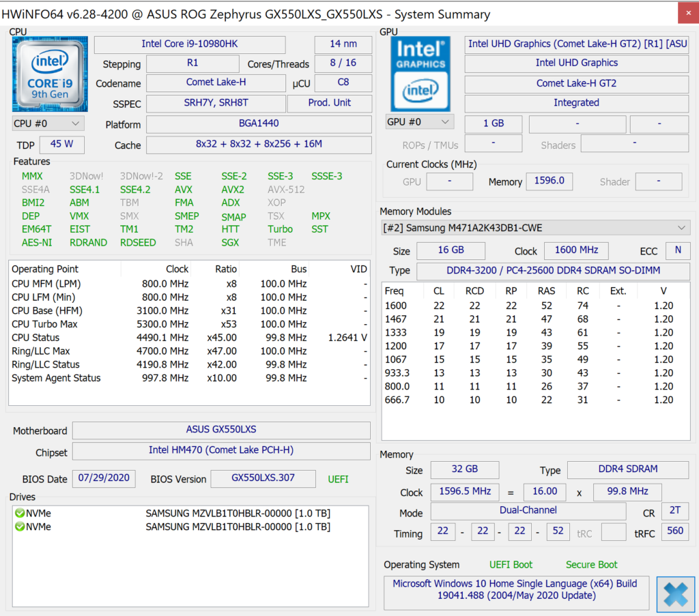Click the BIOS Version GX550LXS.307
699x616 pixels.
coord(263,478)
